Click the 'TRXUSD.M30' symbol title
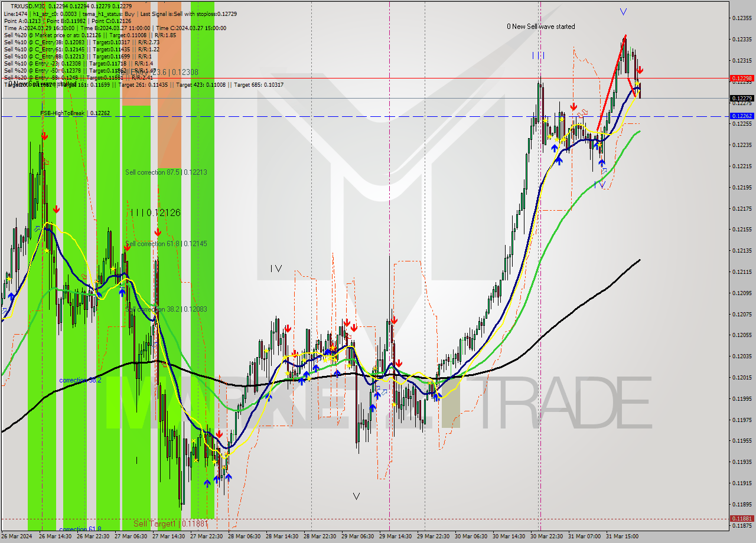This screenshot has width=756, height=543. [27, 6]
